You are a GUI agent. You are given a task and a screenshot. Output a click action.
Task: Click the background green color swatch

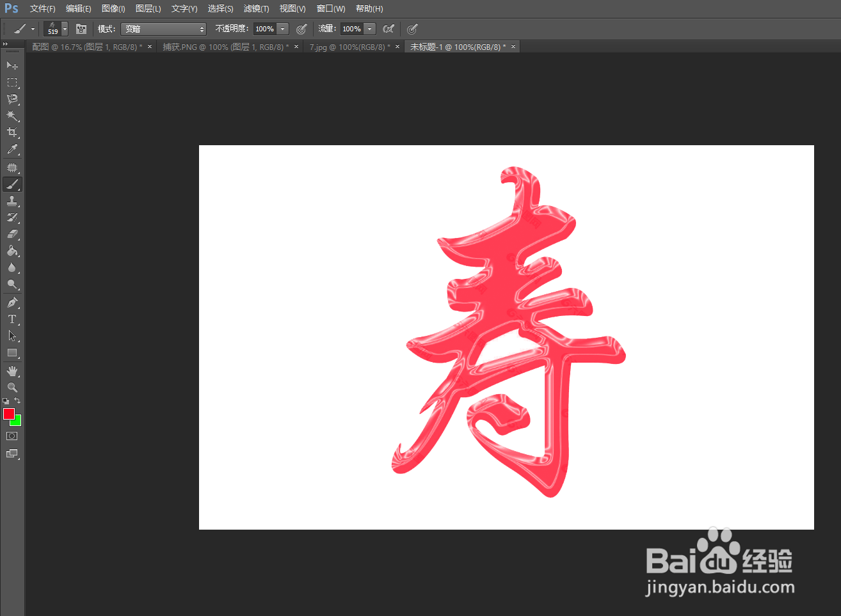coord(18,422)
